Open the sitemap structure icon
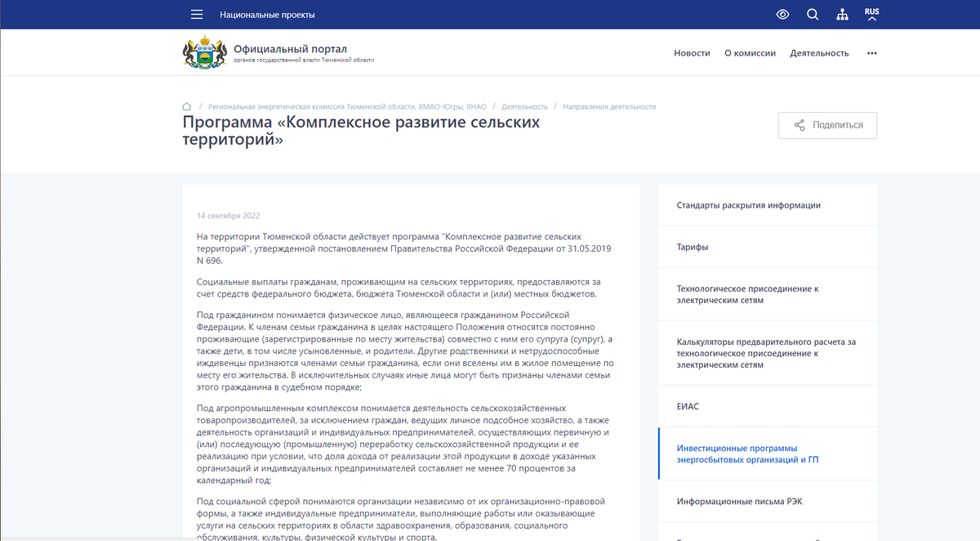Screen dimensions: 980x541 coord(842,15)
